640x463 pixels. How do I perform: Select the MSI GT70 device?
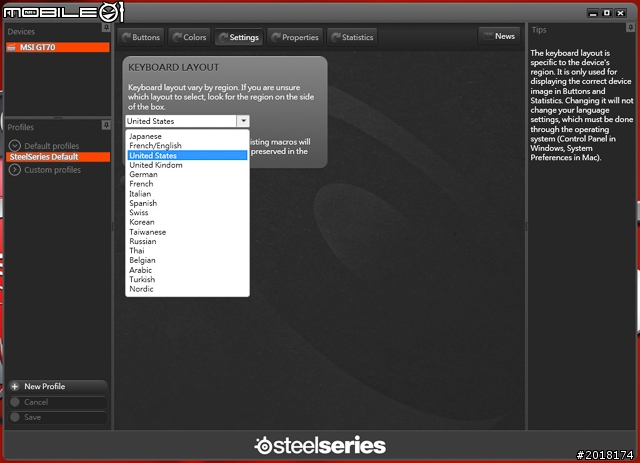[x=58, y=47]
